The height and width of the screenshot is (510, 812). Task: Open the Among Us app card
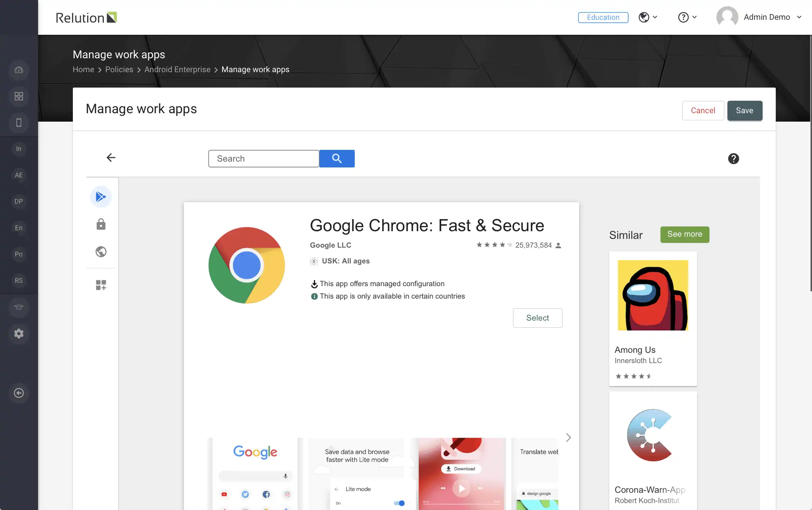pos(653,318)
